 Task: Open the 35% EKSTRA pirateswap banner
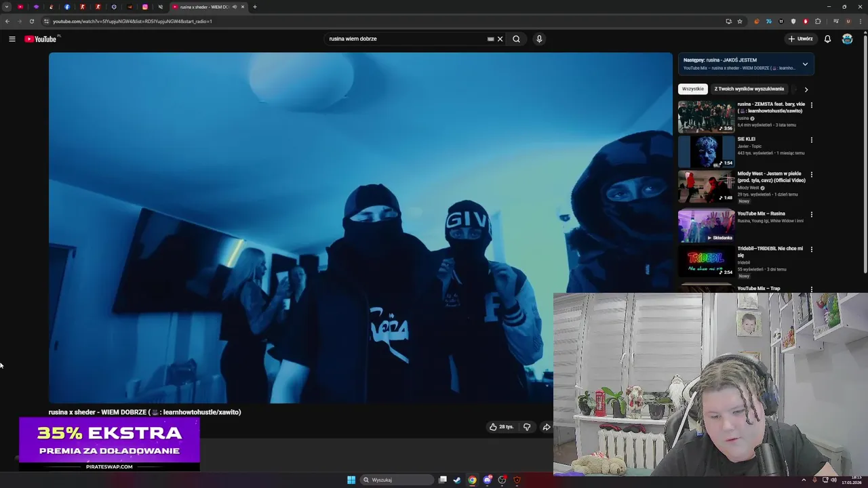tap(110, 445)
